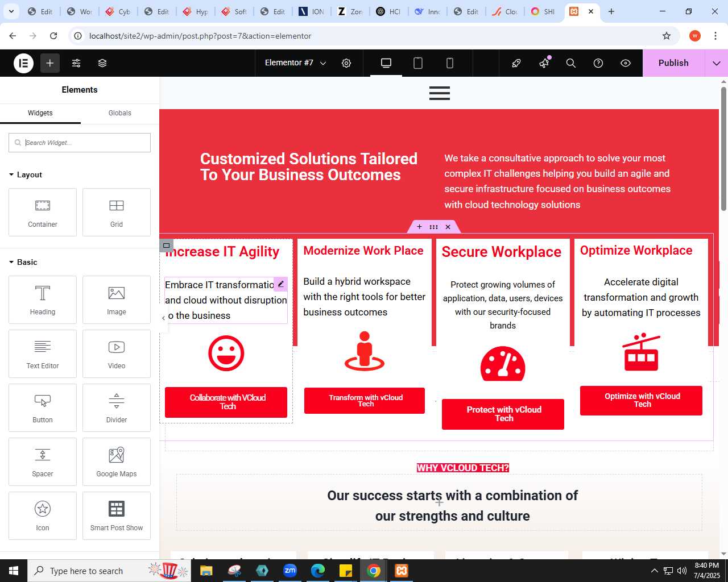728x582 pixels.
Task: Open the Elementor logo menu
Action: point(24,63)
